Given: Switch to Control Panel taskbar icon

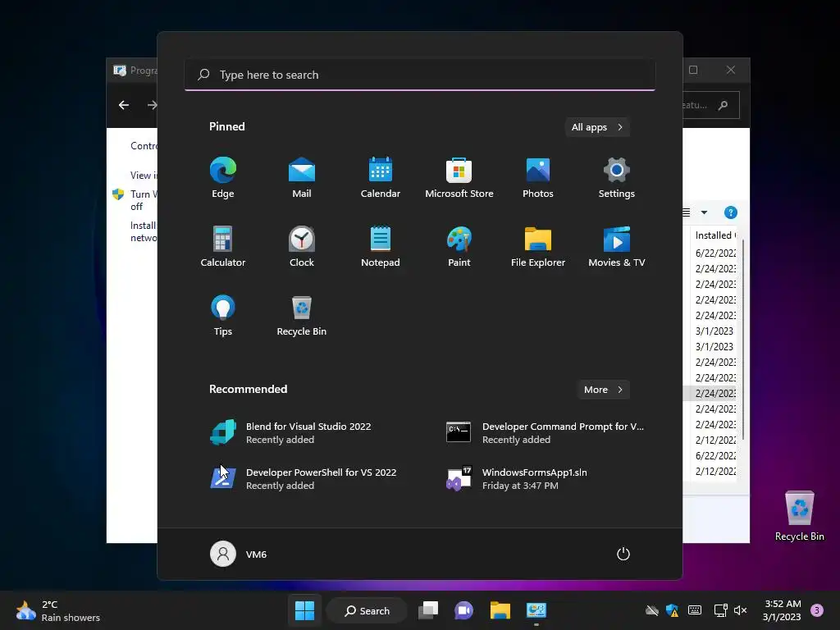Looking at the screenshot, I should pos(536,610).
